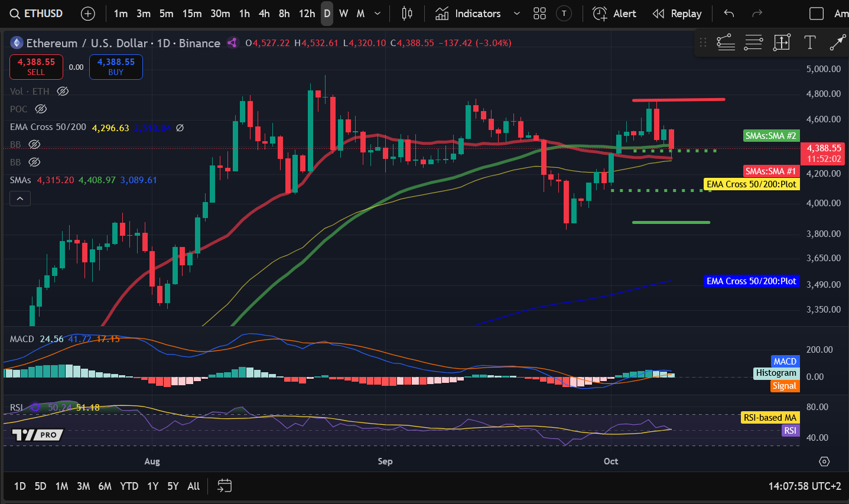Grab the floating drawing toolbar drag handle
849x504 pixels.
702,43
